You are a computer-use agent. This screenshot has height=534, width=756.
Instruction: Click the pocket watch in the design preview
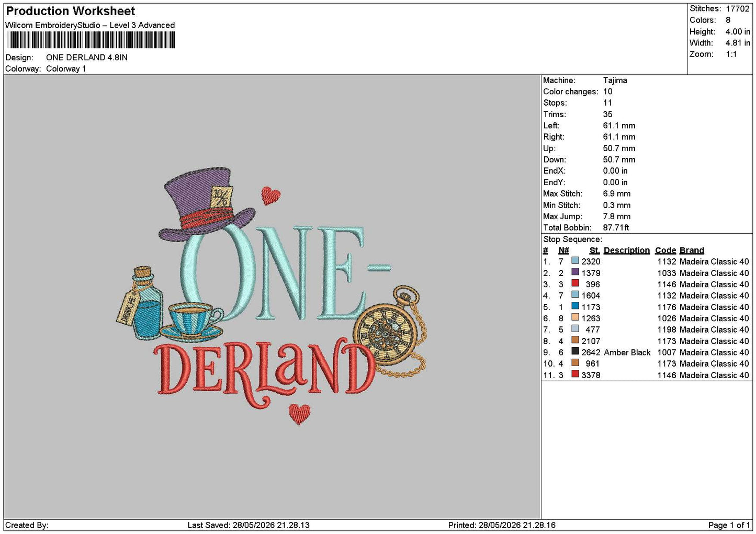(390, 332)
